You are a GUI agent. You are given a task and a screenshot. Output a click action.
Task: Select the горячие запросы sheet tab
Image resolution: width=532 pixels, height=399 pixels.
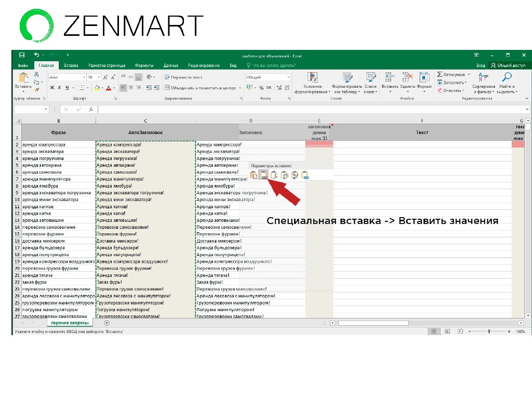70,323
